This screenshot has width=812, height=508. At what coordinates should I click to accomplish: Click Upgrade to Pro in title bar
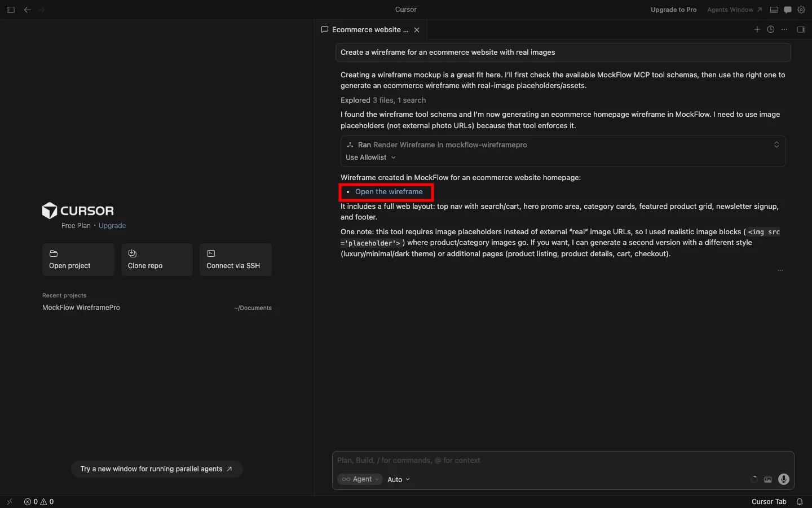click(x=673, y=10)
